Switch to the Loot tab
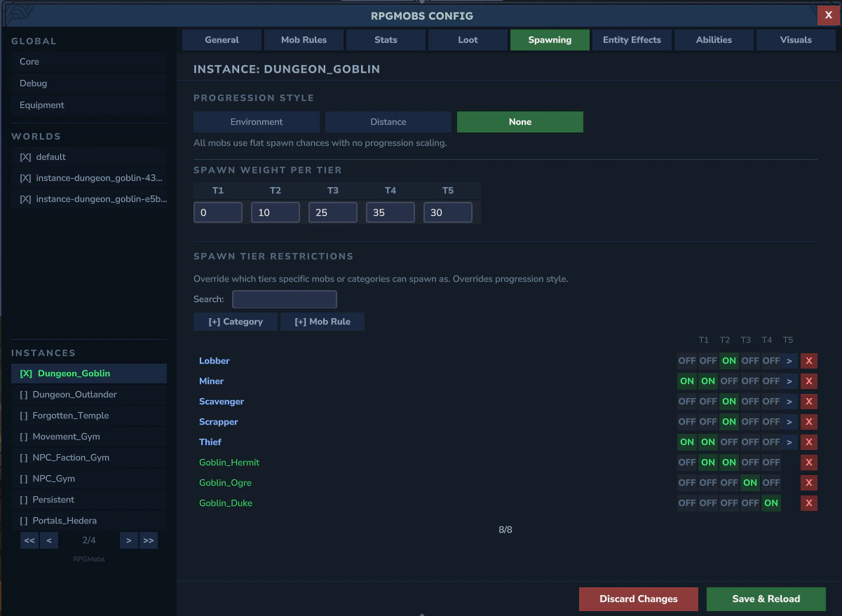The width and height of the screenshot is (842, 616). point(467,40)
